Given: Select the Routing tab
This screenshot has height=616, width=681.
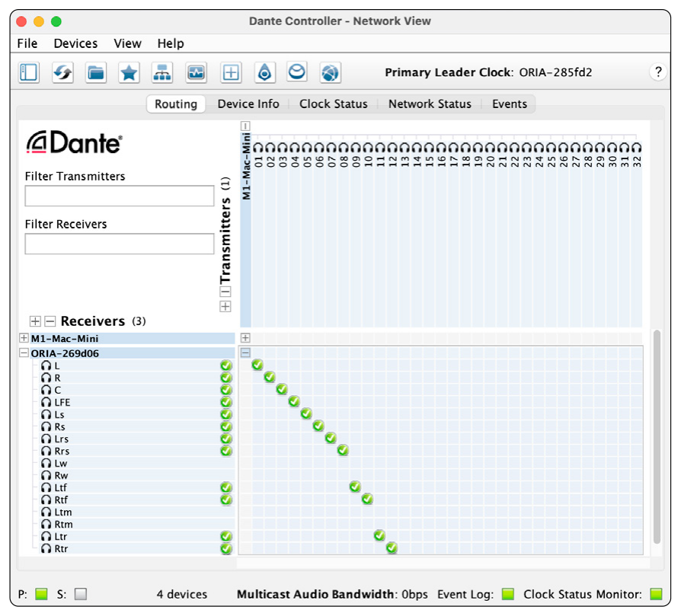Looking at the screenshot, I should tap(176, 104).
